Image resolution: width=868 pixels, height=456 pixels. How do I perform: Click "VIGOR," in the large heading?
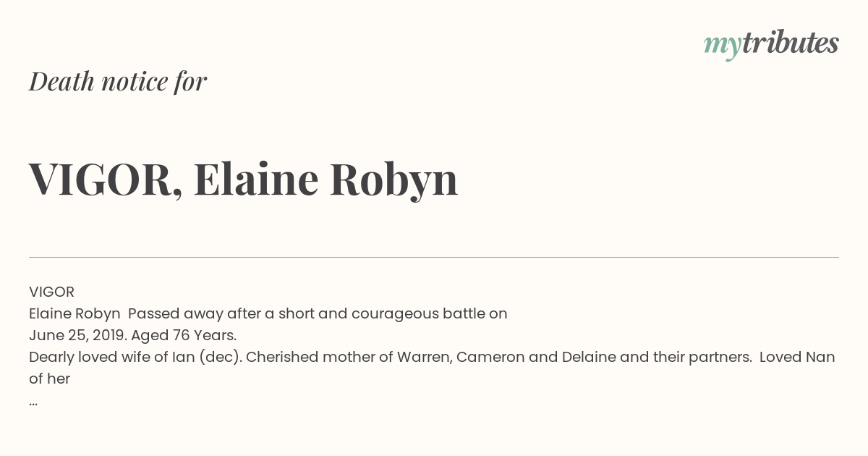click(x=106, y=180)
